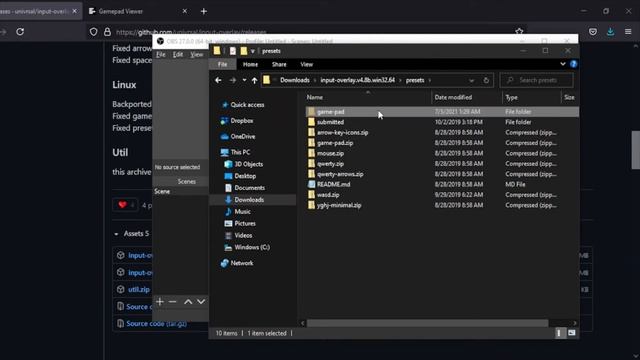
Task: Add a scene with OBS plus button
Action: 160,302
